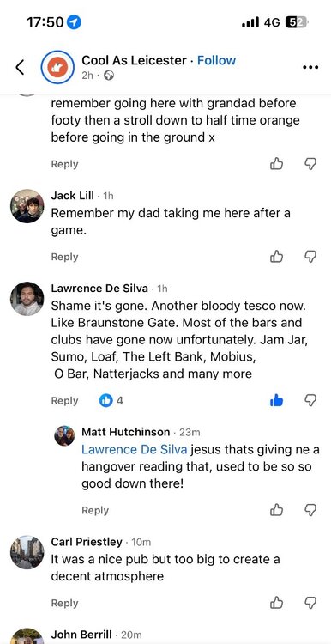Image resolution: width=331 pixels, height=644 pixels.
Task: Like Jack Lill's comment
Action: pos(276,257)
